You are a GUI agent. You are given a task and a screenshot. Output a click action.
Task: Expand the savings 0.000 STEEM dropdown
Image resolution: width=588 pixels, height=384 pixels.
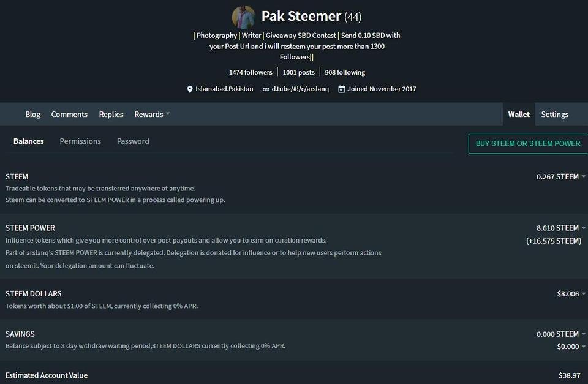(x=561, y=334)
